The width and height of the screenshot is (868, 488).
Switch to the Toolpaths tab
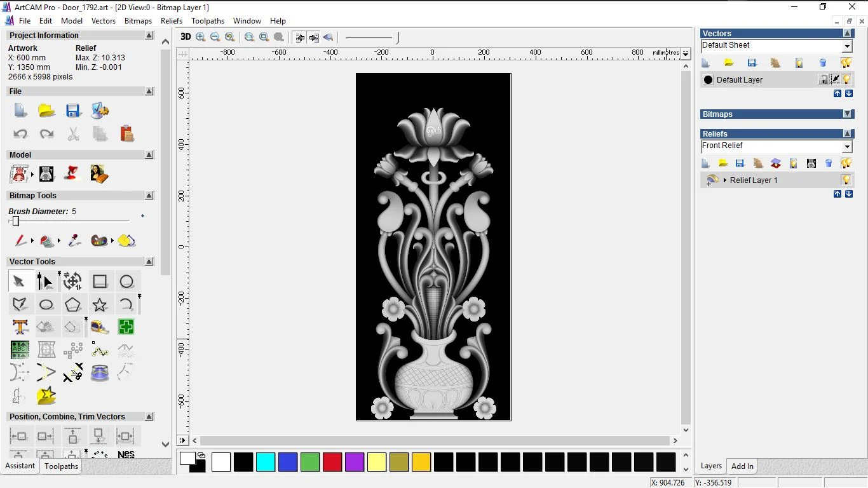[61, 466]
